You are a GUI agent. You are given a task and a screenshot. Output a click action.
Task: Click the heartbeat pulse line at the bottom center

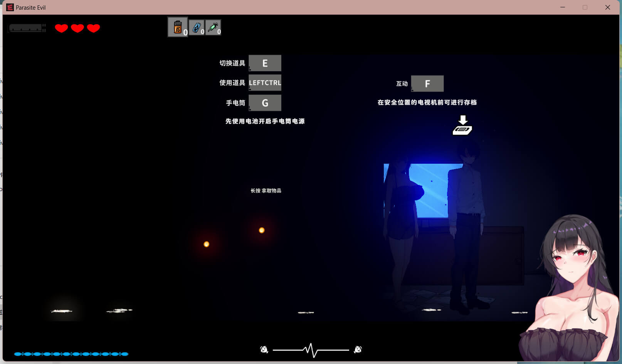click(311, 350)
